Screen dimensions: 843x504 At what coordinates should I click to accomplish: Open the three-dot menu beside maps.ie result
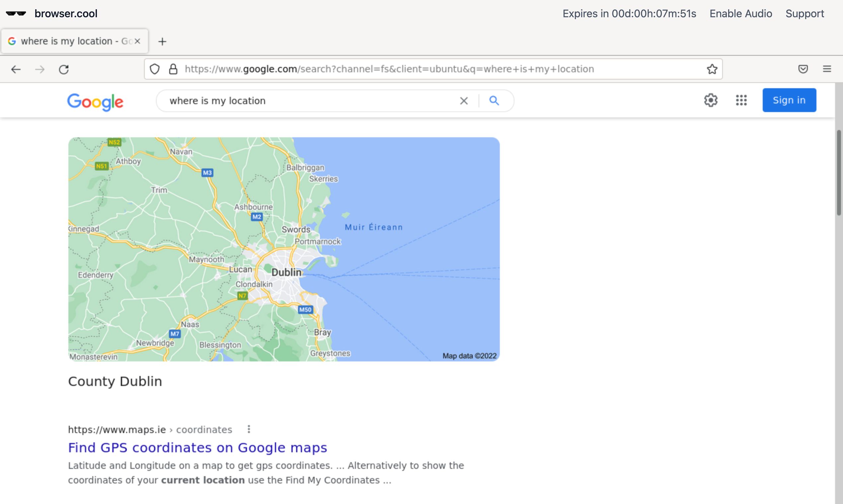(x=249, y=429)
